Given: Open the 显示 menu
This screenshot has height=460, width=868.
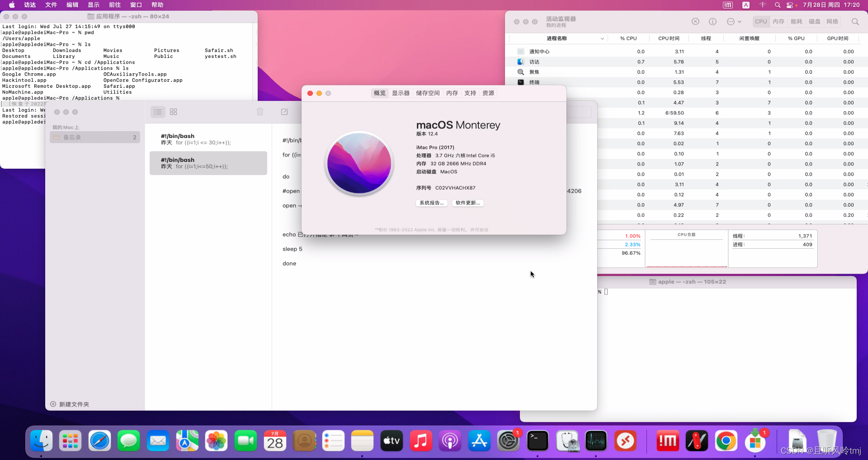Looking at the screenshot, I should (94, 5).
